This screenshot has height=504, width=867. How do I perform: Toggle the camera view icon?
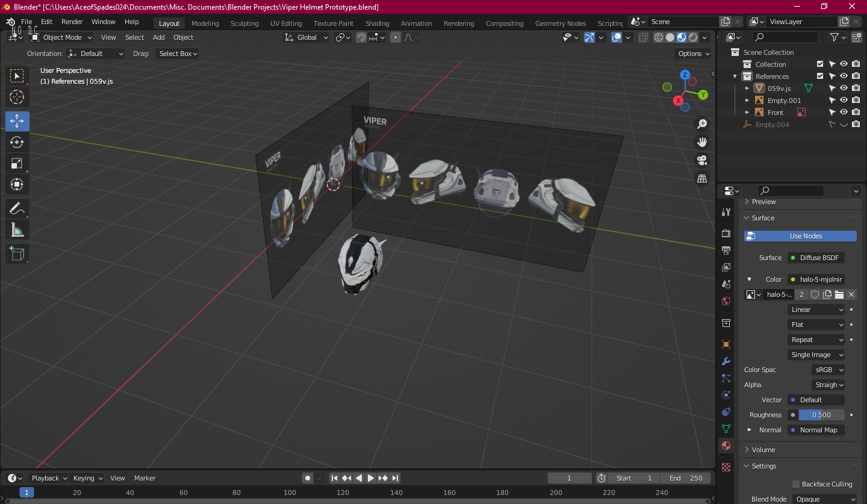tap(702, 160)
